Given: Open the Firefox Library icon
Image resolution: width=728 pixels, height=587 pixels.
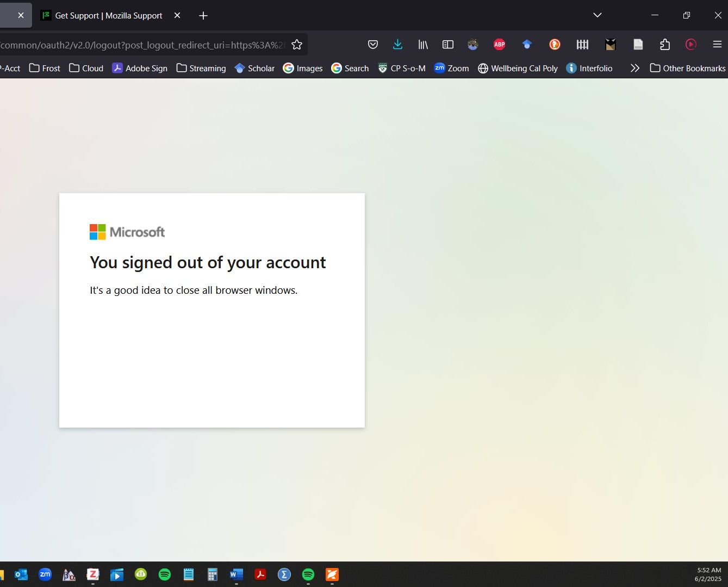Looking at the screenshot, I should (x=423, y=45).
